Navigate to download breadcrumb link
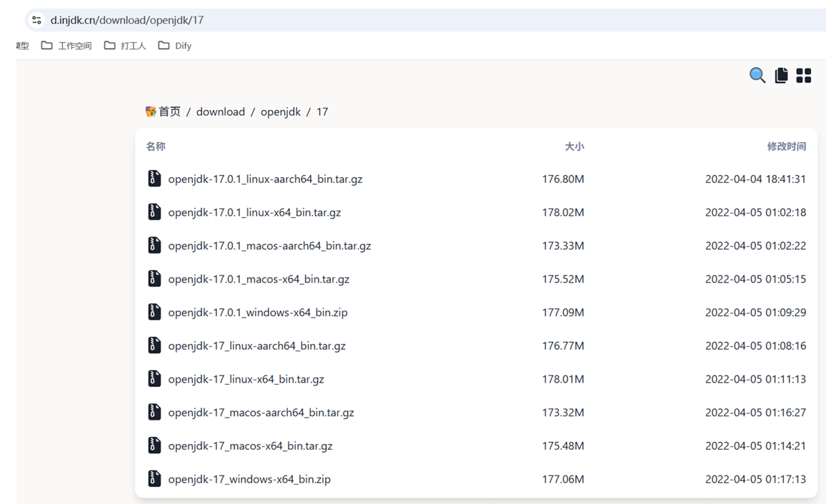 tap(220, 111)
